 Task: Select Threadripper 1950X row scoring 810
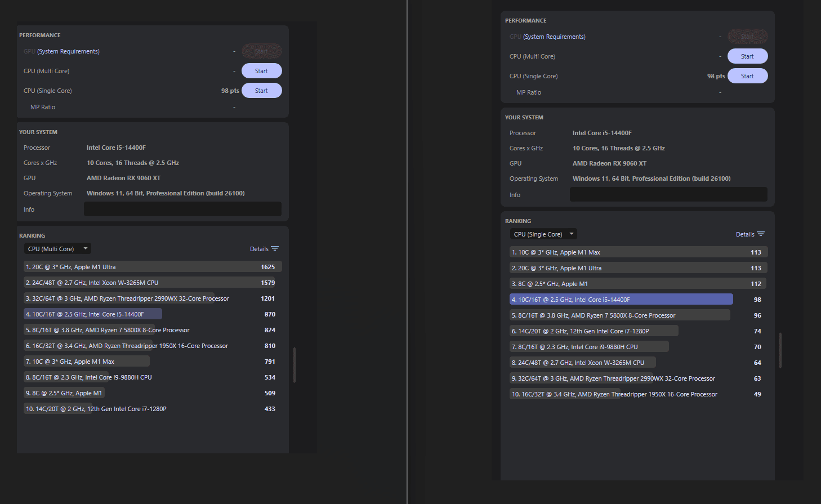tap(153, 346)
